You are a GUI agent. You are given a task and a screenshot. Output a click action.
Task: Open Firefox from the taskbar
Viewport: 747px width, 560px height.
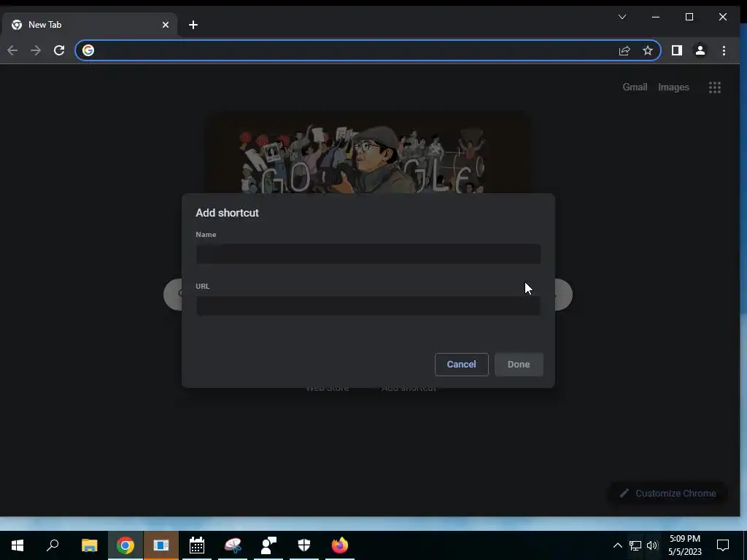(x=340, y=545)
